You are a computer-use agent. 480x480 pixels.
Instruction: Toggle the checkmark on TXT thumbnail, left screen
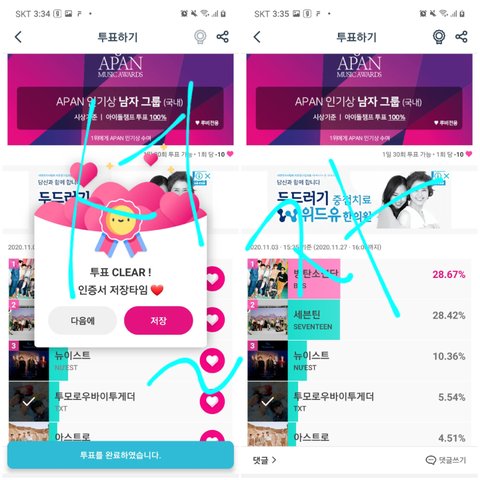pos(29,402)
